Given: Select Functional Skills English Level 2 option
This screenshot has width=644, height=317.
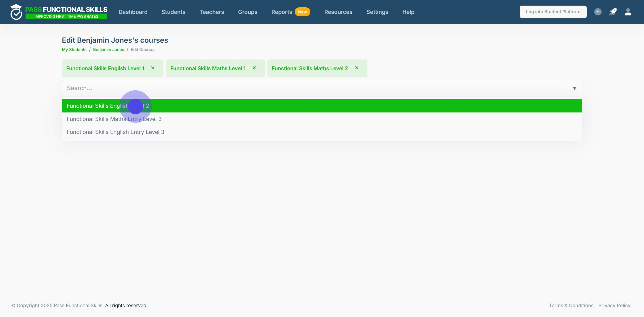Looking at the screenshot, I should (322, 106).
